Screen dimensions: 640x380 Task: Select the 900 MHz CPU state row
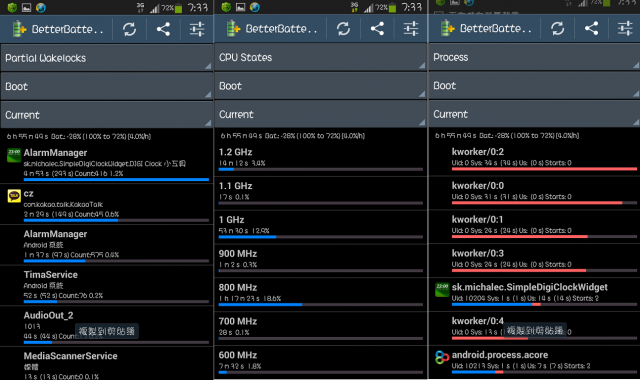tap(320, 260)
